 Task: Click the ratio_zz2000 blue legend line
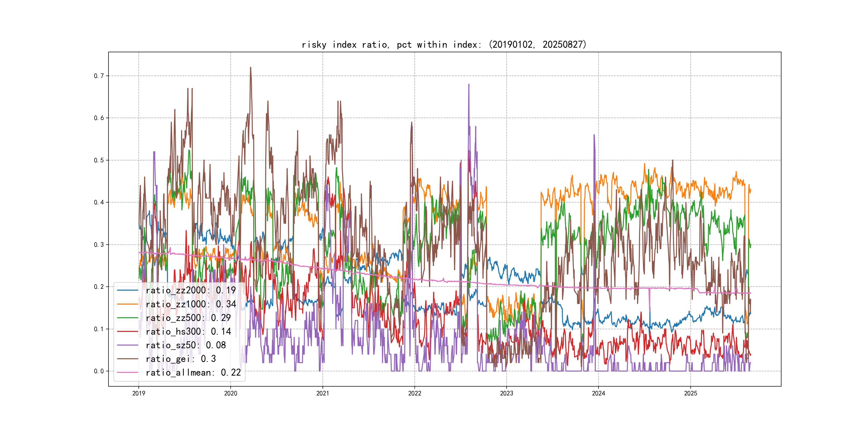pos(127,290)
